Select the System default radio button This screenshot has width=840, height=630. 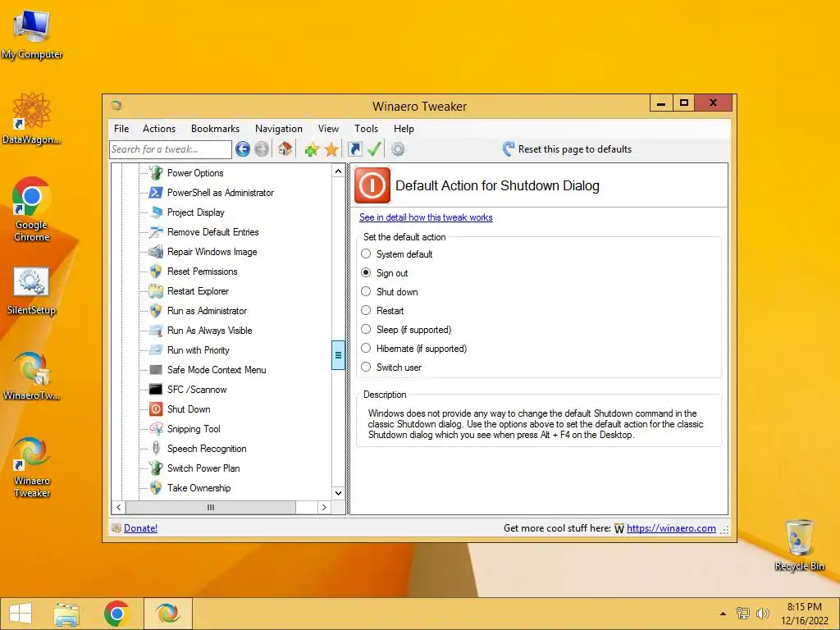click(x=366, y=254)
